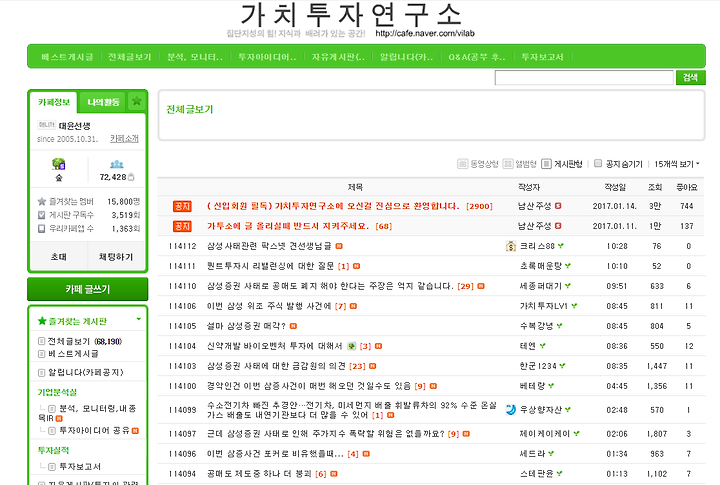Click the 채팅하기 chat button
This screenshot has width=720, height=485.
(x=116, y=257)
